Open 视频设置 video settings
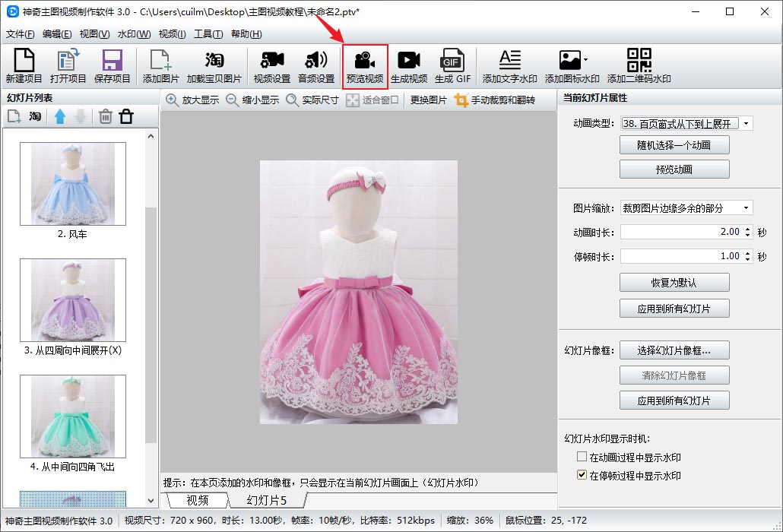The image size is (783, 532). 271,67
